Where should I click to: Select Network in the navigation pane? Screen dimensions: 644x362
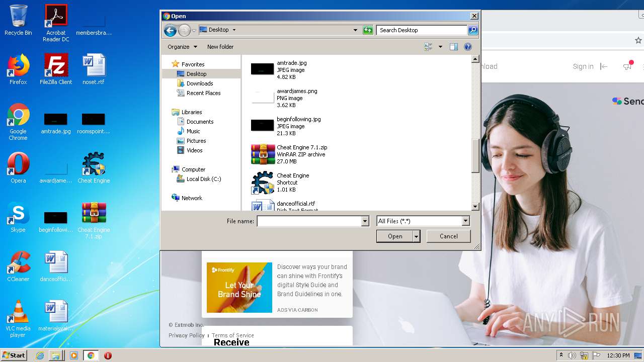point(192,198)
